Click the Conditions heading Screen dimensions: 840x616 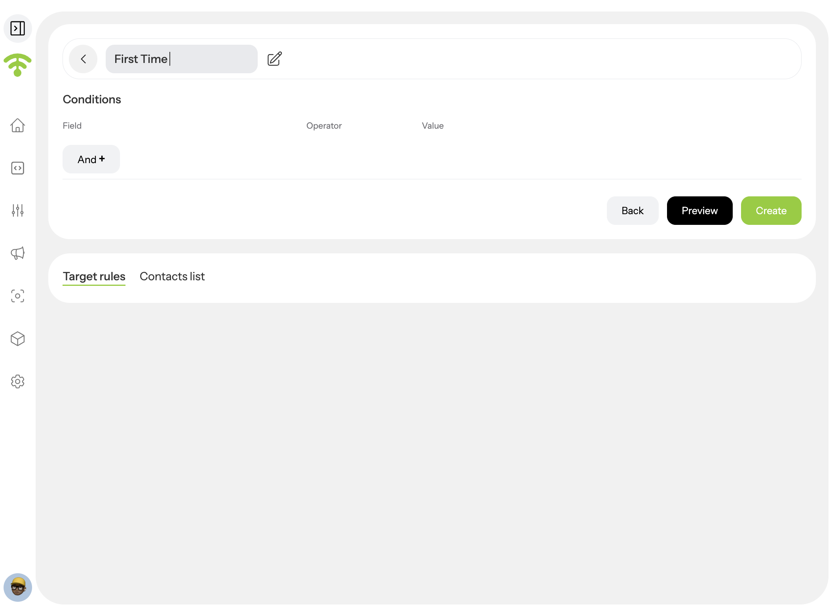point(92,99)
